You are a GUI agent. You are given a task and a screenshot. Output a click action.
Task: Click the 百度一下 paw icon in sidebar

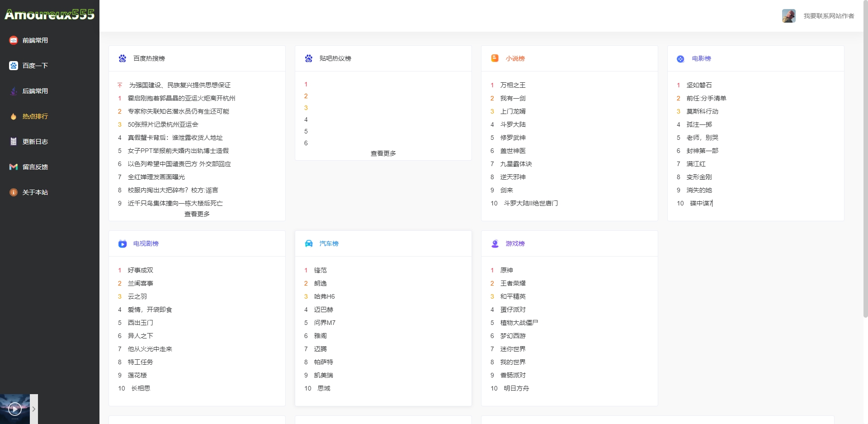click(14, 66)
